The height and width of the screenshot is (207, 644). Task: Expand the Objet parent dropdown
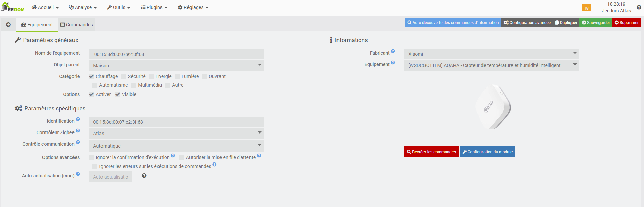[x=176, y=66]
